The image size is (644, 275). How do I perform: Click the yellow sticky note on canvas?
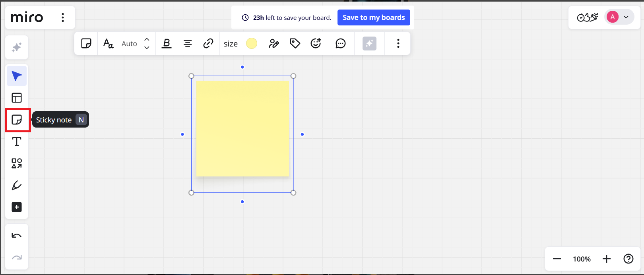point(242,129)
